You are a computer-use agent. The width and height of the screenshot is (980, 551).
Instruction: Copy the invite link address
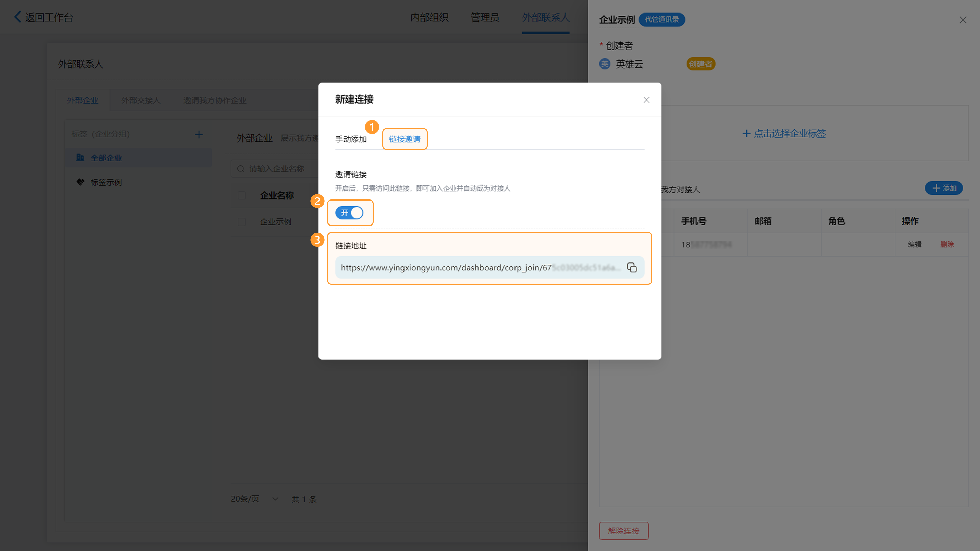tap(632, 267)
